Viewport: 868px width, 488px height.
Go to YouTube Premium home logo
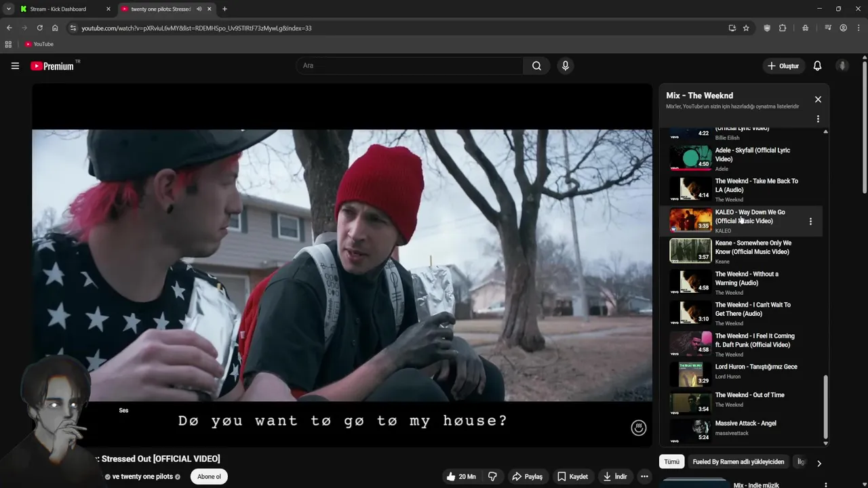[x=52, y=66]
